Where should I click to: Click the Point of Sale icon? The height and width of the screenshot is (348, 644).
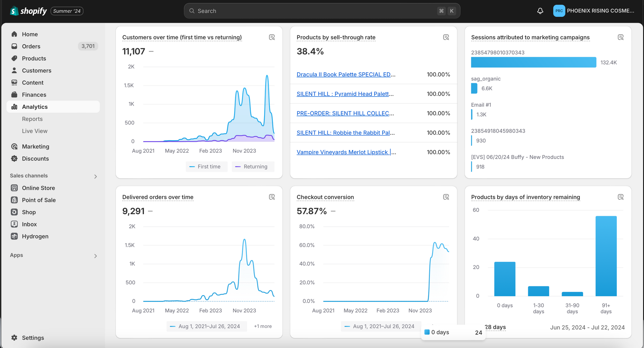pos(14,200)
